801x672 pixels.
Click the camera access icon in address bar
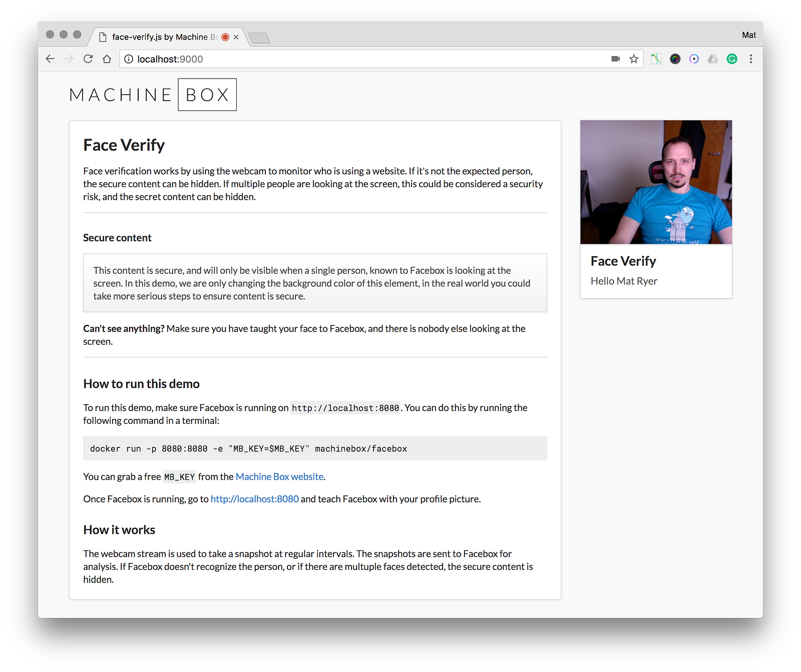[616, 59]
